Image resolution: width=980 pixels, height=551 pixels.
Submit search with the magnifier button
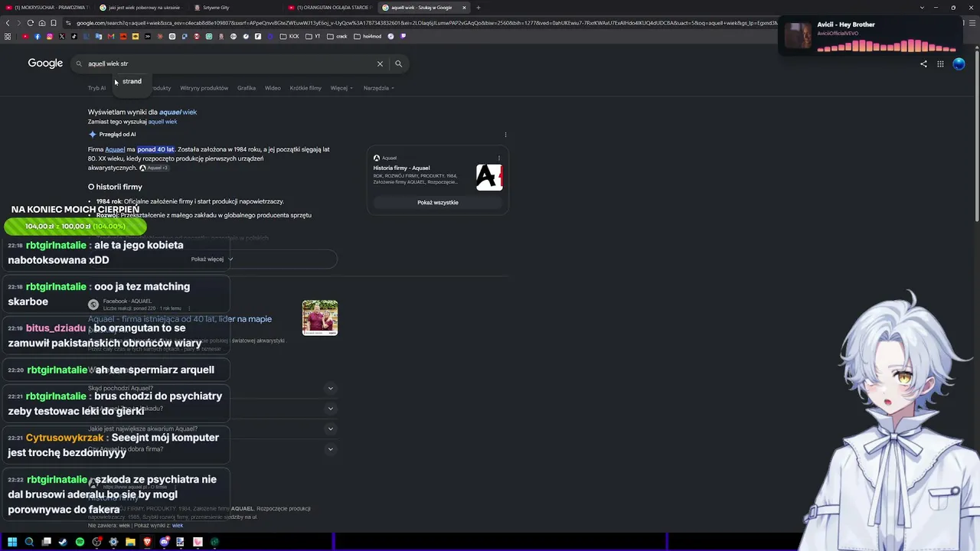398,64
